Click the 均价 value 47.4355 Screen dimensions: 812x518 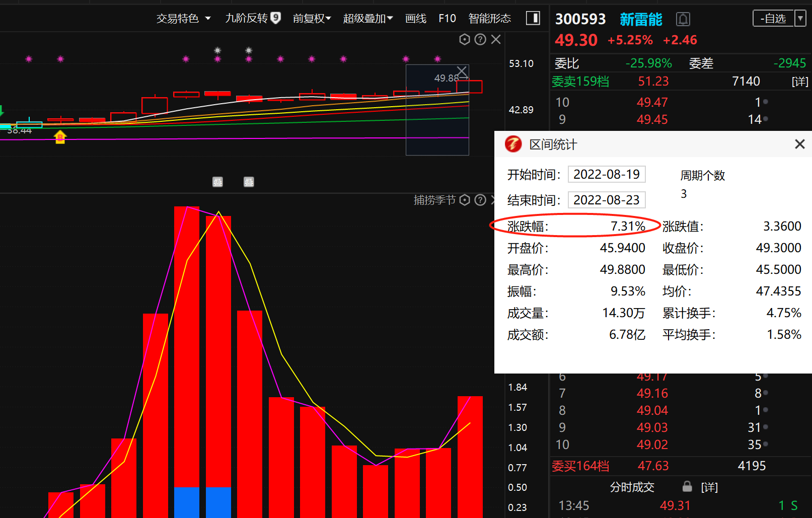[778, 291]
